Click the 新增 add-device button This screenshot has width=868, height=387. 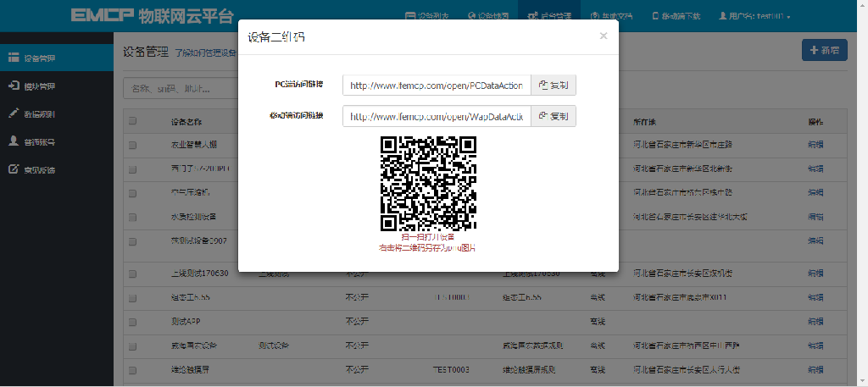824,50
